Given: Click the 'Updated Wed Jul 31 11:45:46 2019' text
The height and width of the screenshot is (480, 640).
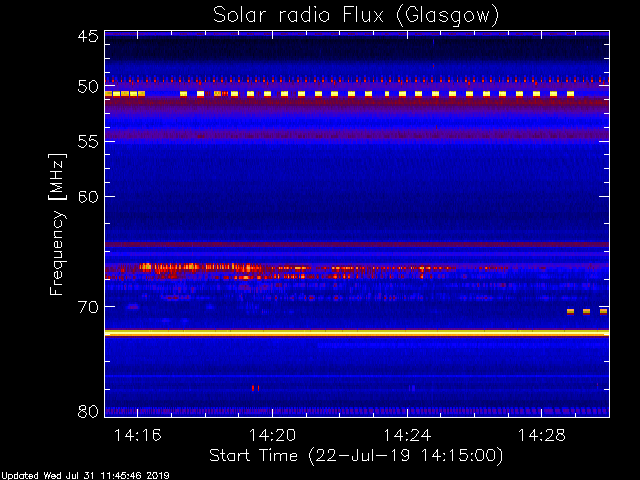Looking at the screenshot, I should coord(84,476).
